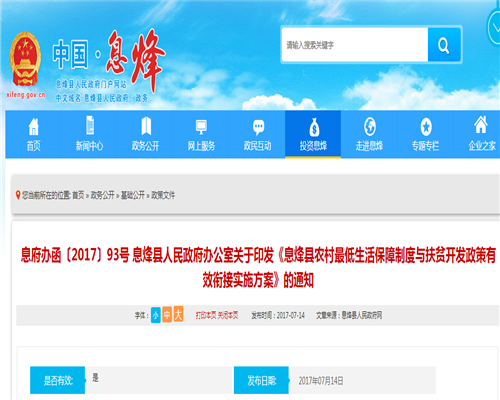The image size is (500, 400).
Task: Click the national emblem site logo
Action: point(25,59)
